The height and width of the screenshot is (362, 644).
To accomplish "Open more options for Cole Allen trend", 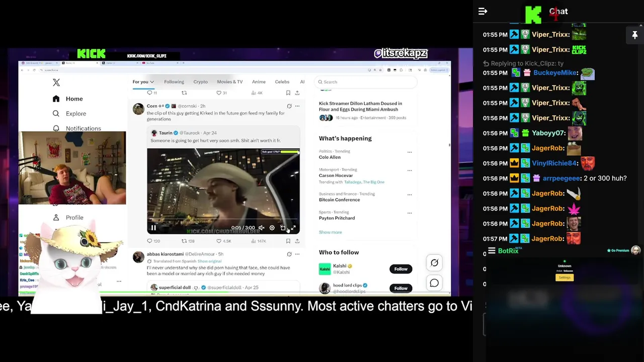I will point(410,152).
